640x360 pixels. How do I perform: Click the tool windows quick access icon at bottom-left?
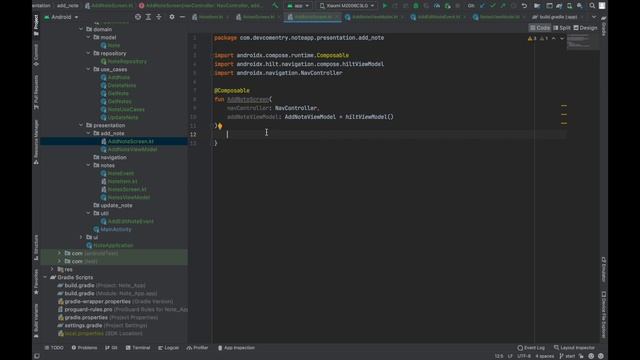coord(37,356)
